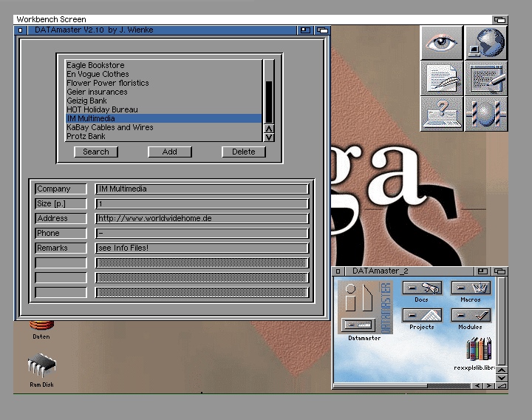Open the document with quill icon
The width and height of the screenshot is (532, 420).
tap(442, 78)
